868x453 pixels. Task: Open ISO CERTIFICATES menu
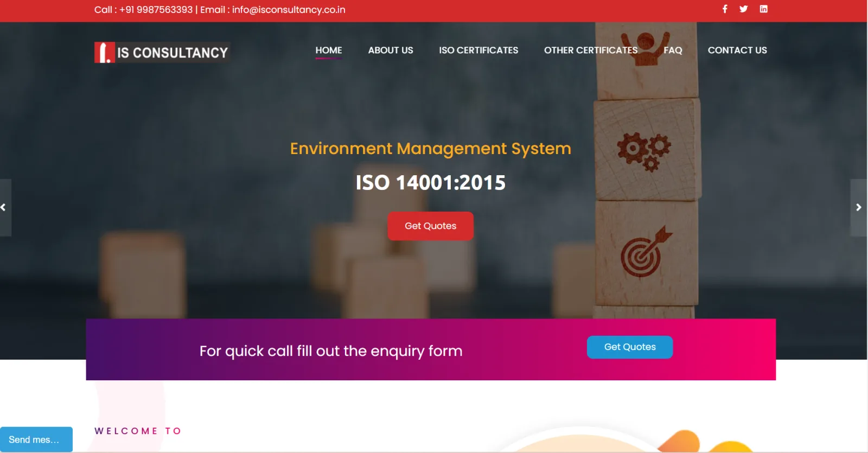click(478, 50)
